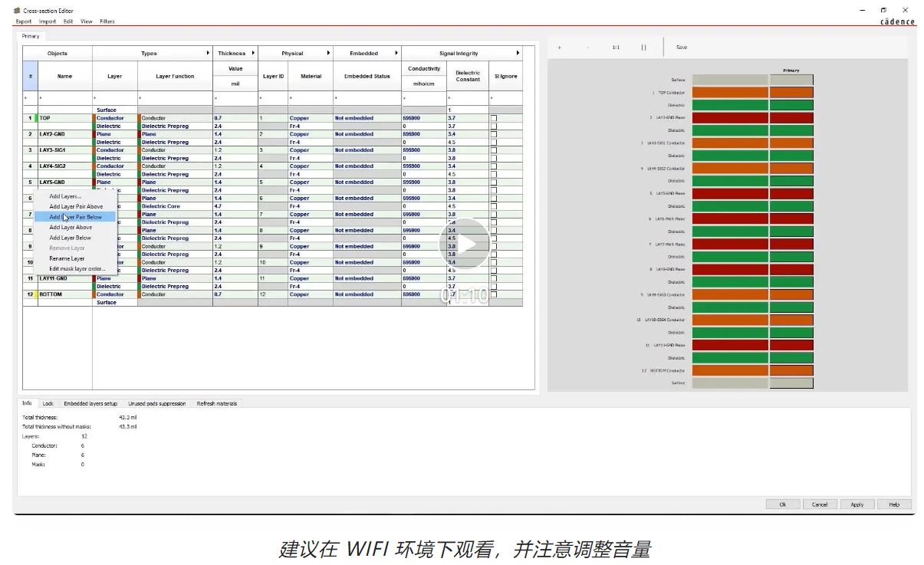Toggle SI Ignore checkbox for LAY4-SIG2 layer

[493, 166]
